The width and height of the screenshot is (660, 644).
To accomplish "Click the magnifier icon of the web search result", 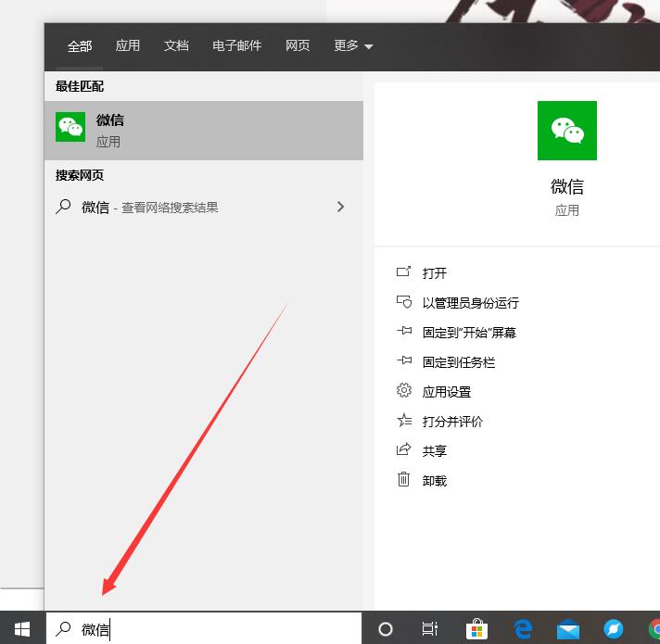I will (63, 207).
